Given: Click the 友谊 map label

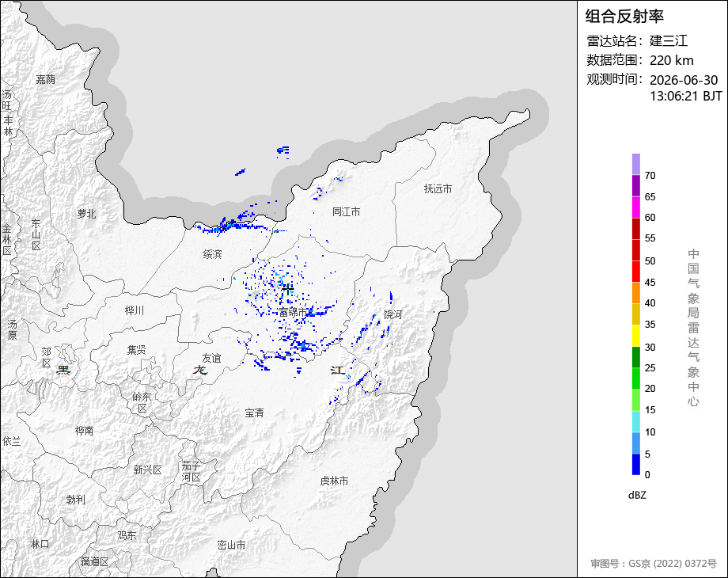Looking at the screenshot, I should pos(212,358).
